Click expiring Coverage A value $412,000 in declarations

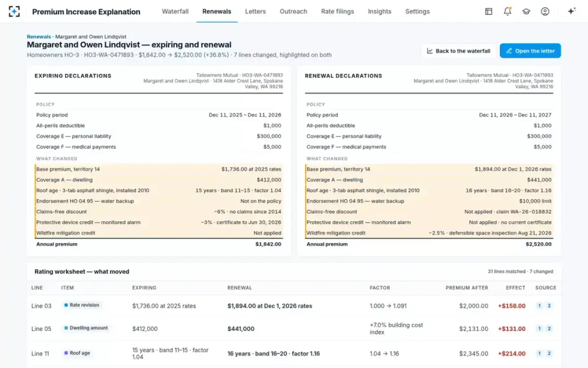click(269, 180)
